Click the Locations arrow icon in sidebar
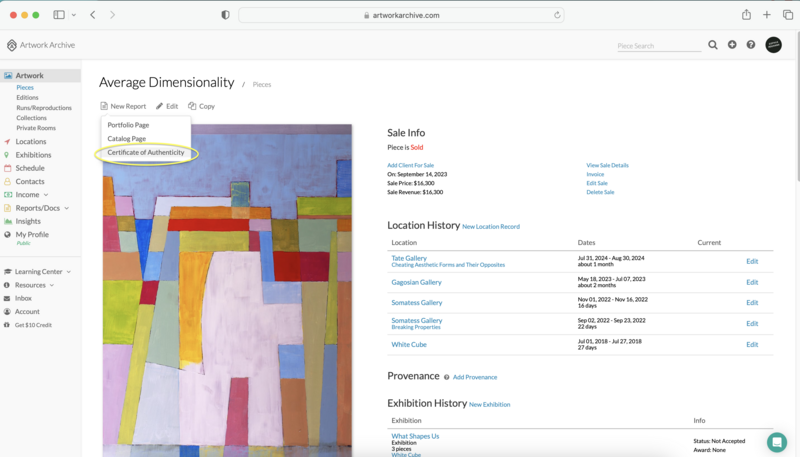The width and height of the screenshot is (800, 457). pos(7,141)
